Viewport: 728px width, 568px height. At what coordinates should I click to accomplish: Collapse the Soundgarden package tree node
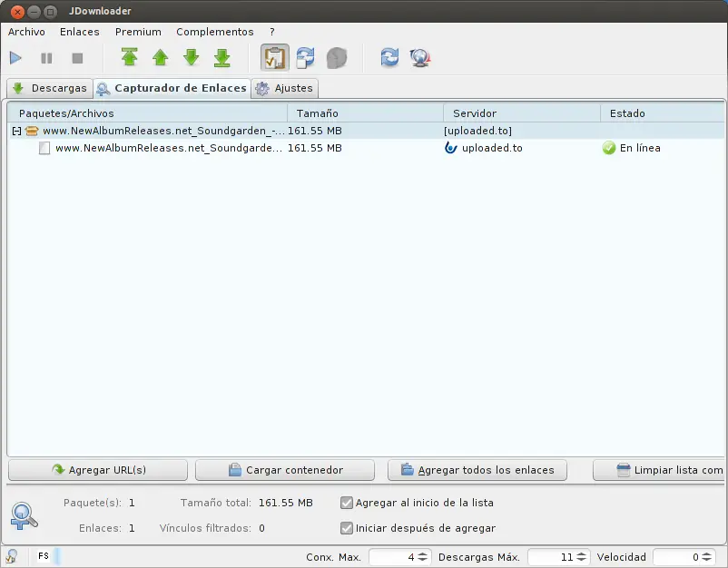pyautogui.click(x=16, y=132)
